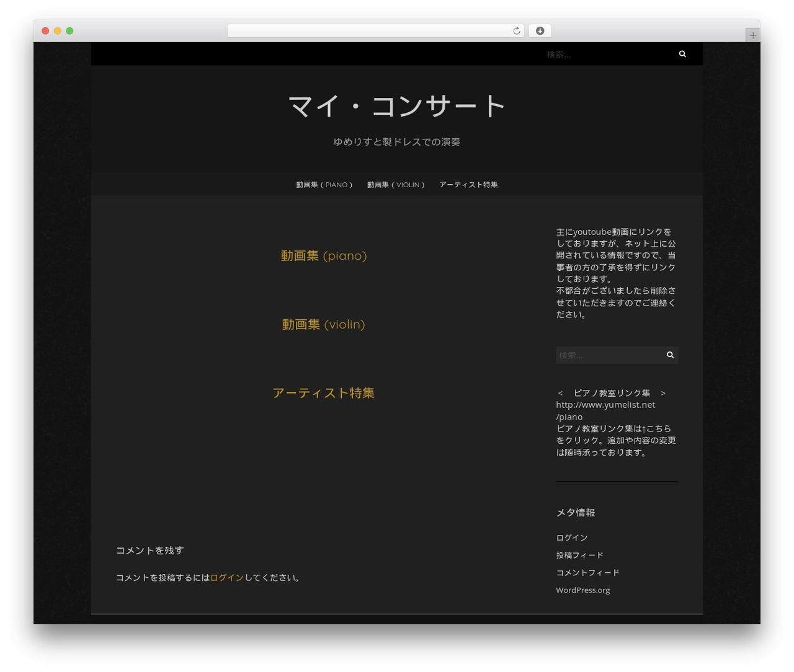Click the browser address bar
794x672 pixels.
tap(375, 31)
